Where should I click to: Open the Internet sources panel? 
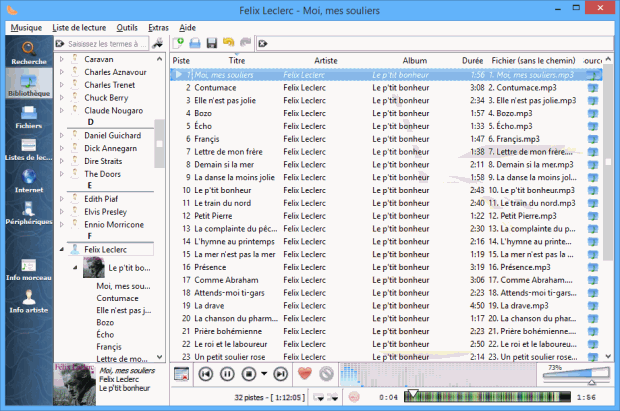coord(29,181)
